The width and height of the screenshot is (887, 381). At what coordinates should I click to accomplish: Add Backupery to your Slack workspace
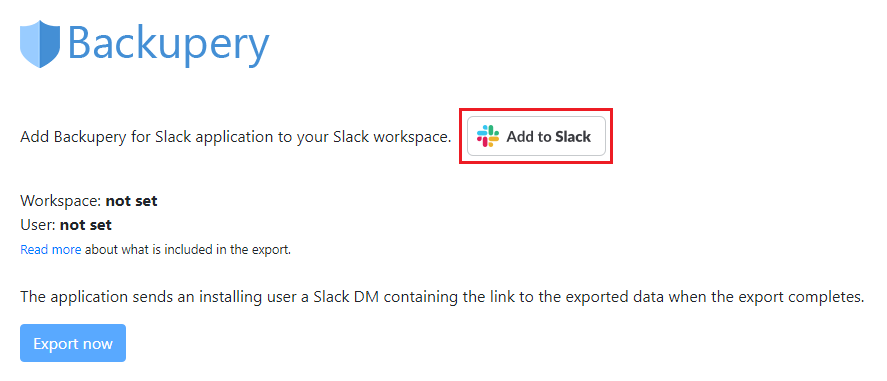coord(536,136)
